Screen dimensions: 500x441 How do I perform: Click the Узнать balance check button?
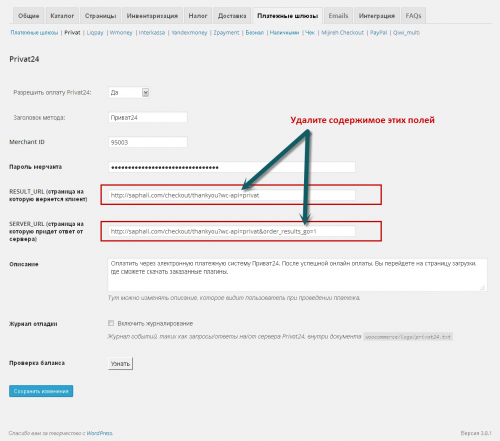tap(120, 364)
